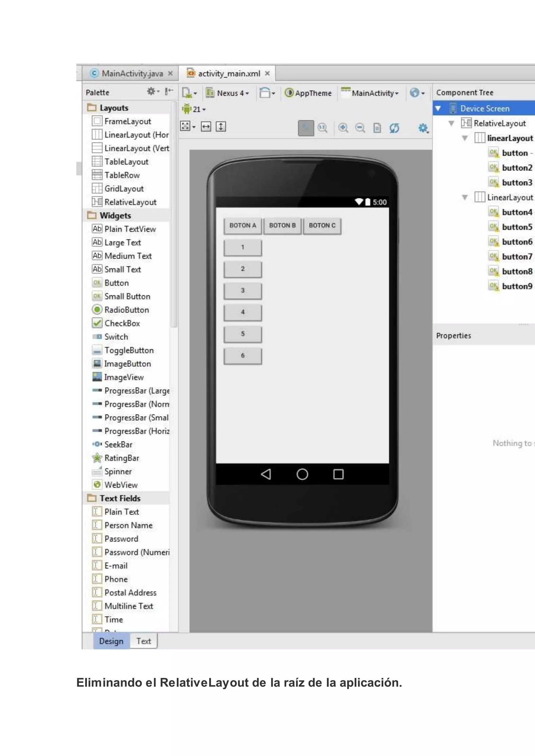Click the refresh layout preview icon
The image size is (535, 756).
coord(394,128)
